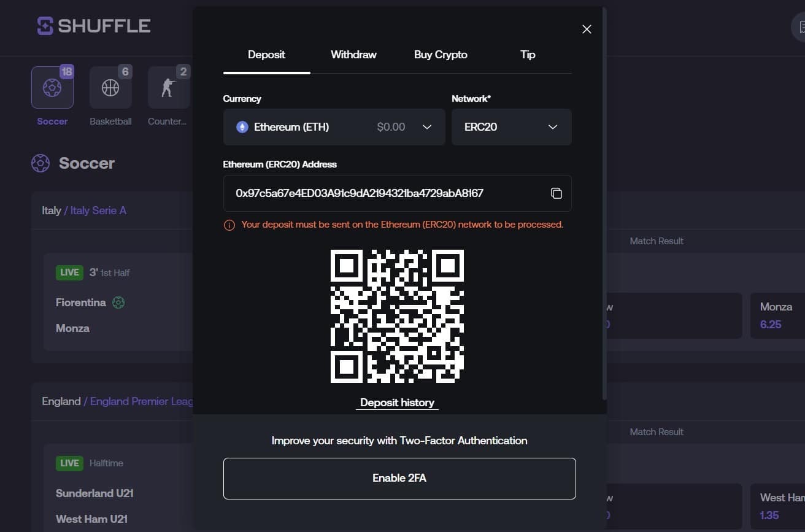The image size is (805, 532).
Task: Select the Soccer sport icon
Action: point(52,88)
